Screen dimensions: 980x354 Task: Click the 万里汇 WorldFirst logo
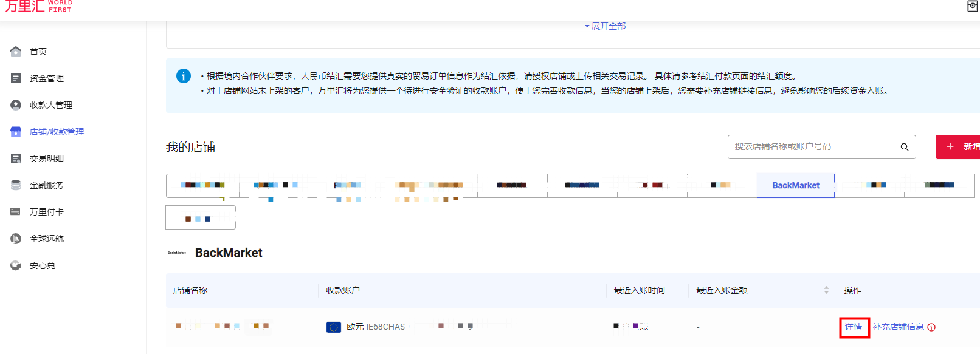(38, 6)
